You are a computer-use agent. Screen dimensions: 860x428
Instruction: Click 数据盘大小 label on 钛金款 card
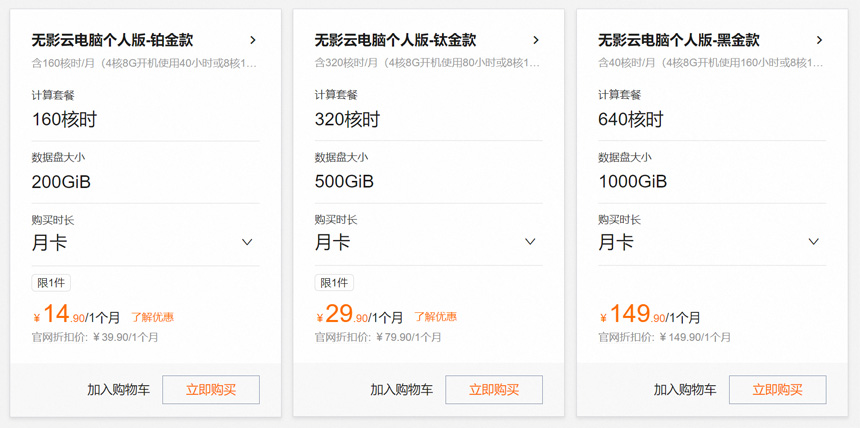(341, 158)
